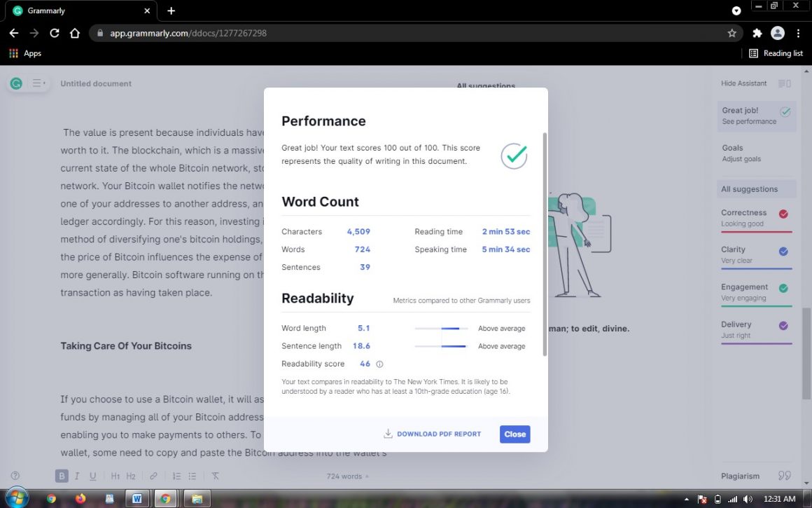This screenshot has height=508, width=812.
Task: Click Hide Assistant link
Action: pos(744,83)
